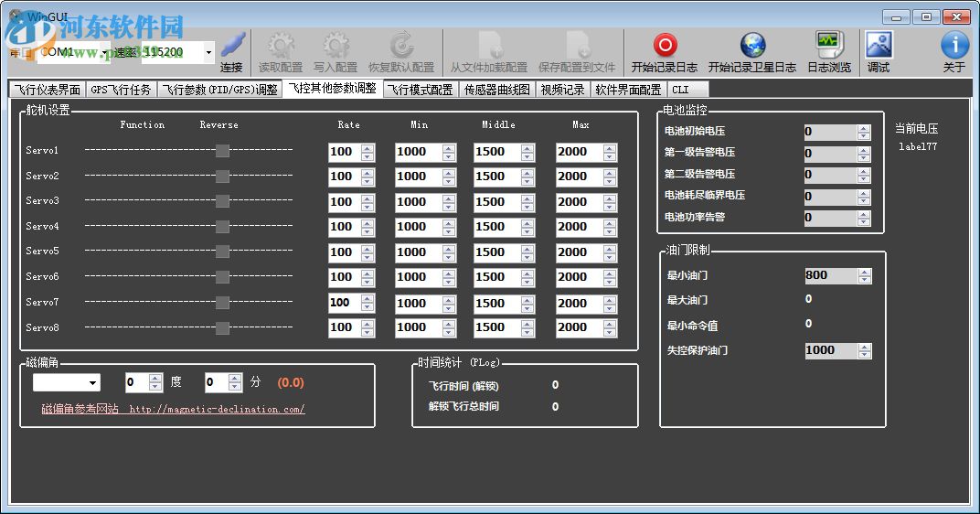Decrease Servo8 Max with the down arrow
The height and width of the screenshot is (514, 980).
pos(610,333)
